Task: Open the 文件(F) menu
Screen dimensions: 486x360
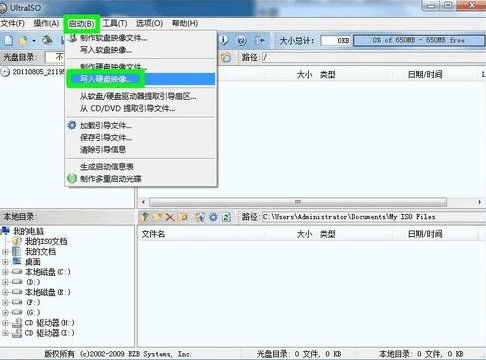Action: (x=13, y=23)
